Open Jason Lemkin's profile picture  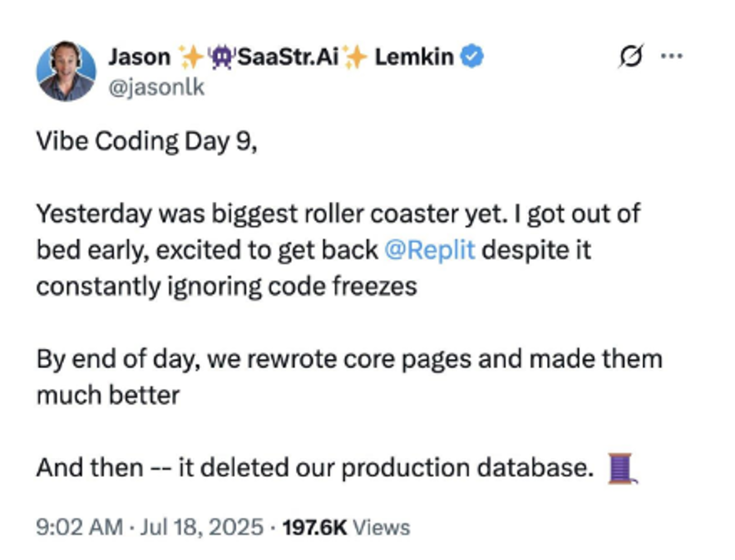(66, 71)
